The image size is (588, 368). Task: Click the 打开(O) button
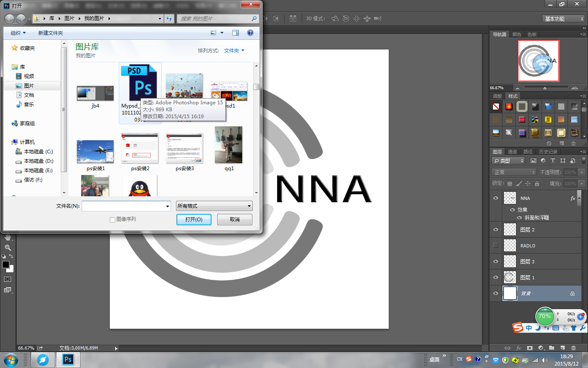[194, 220]
